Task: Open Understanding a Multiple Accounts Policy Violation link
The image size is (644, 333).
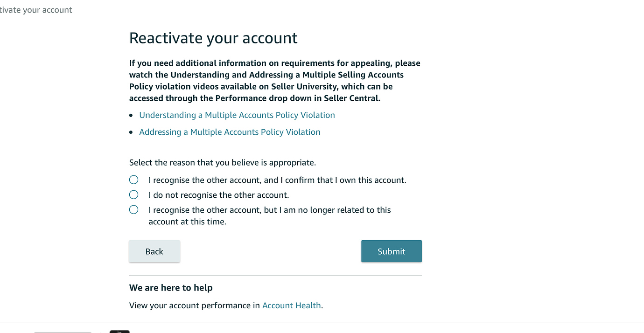Action: 237,115
